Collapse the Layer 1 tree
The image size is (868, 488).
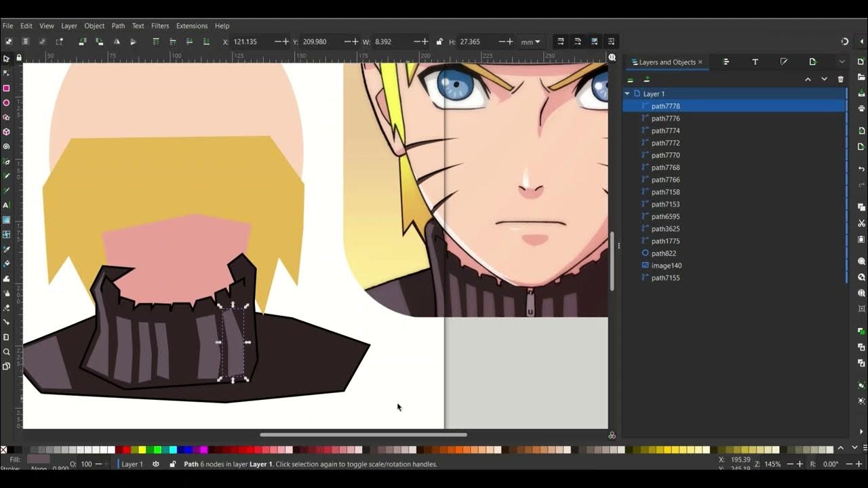tap(627, 94)
